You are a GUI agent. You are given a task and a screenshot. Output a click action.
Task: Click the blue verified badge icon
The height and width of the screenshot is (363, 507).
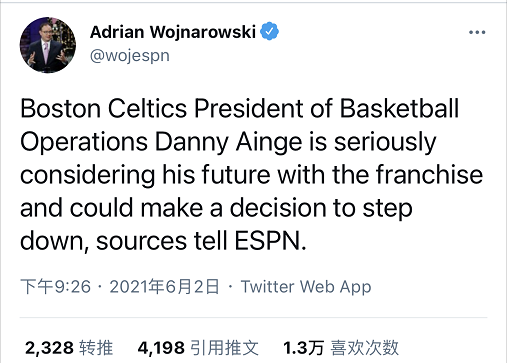(269, 31)
